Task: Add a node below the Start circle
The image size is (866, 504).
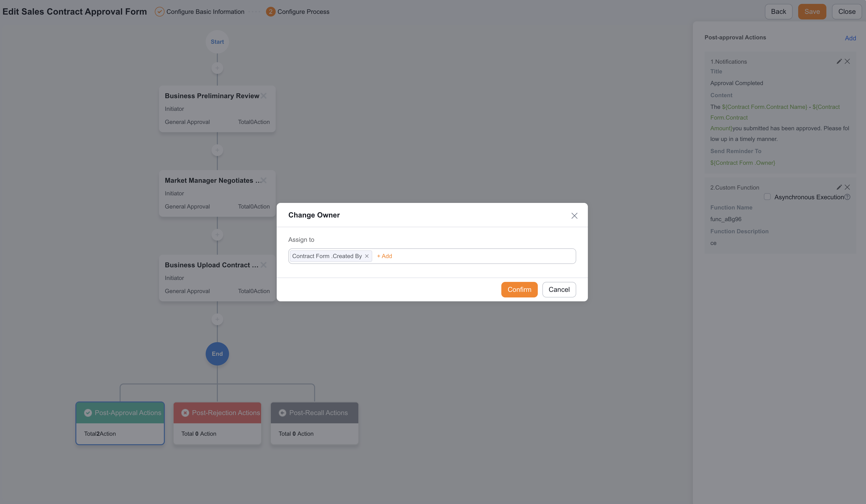Action: (217, 68)
